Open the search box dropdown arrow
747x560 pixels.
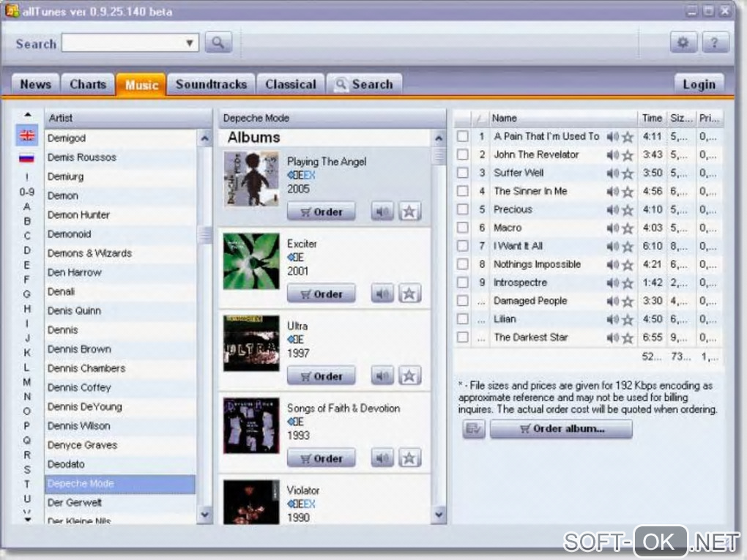190,43
